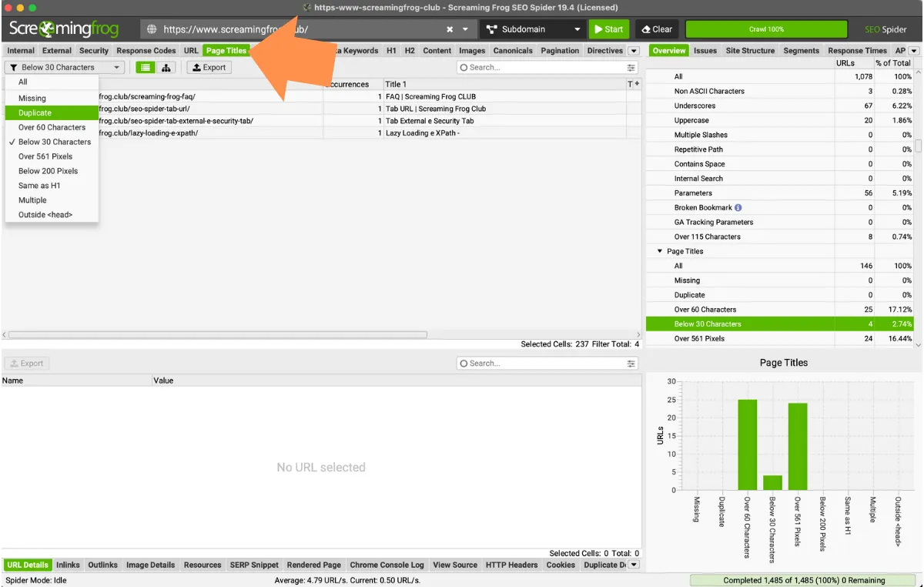The width and height of the screenshot is (924, 587).
Task: Open lower panel search options icon
Action: coord(631,364)
